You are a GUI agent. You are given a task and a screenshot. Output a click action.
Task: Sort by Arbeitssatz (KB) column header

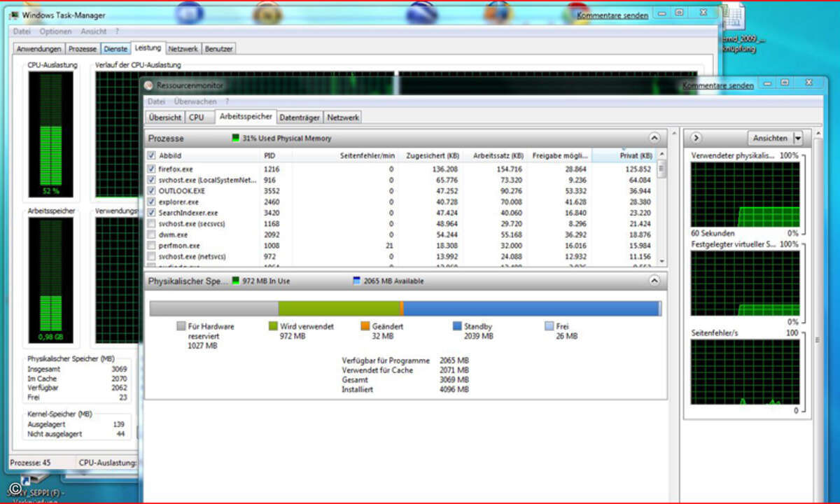click(494, 155)
